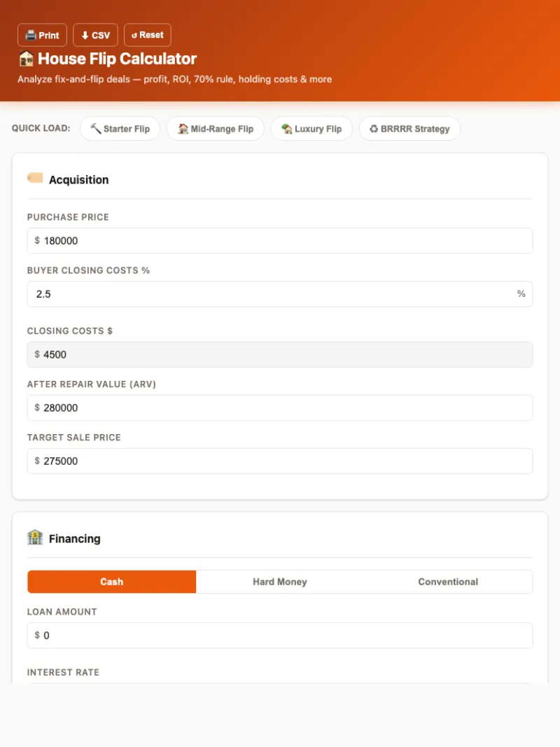Edit the After Repair Value field
This screenshot has height=747, width=560.
[280, 407]
